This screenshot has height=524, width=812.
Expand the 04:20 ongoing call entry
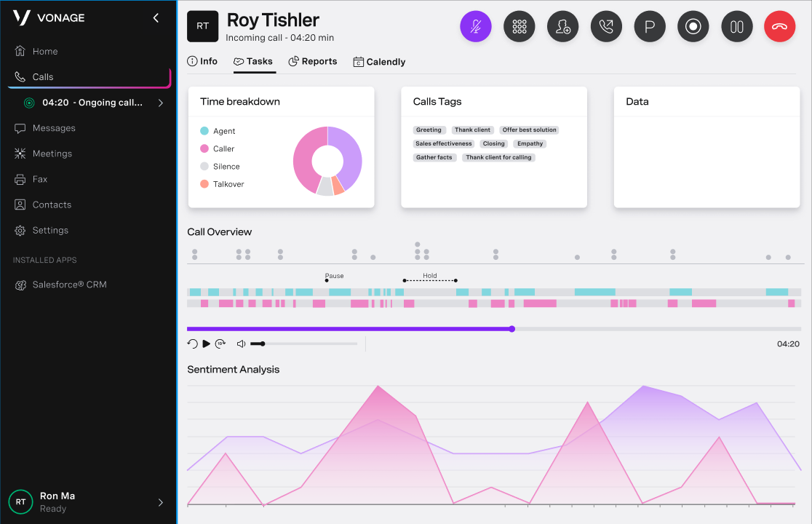tap(161, 103)
